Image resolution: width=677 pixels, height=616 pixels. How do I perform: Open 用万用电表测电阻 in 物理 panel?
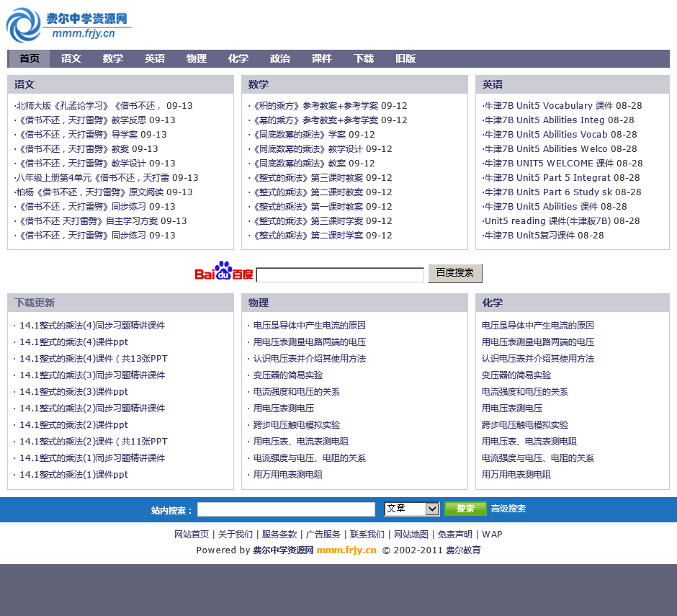pyautogui.click(x=288, y=475)
